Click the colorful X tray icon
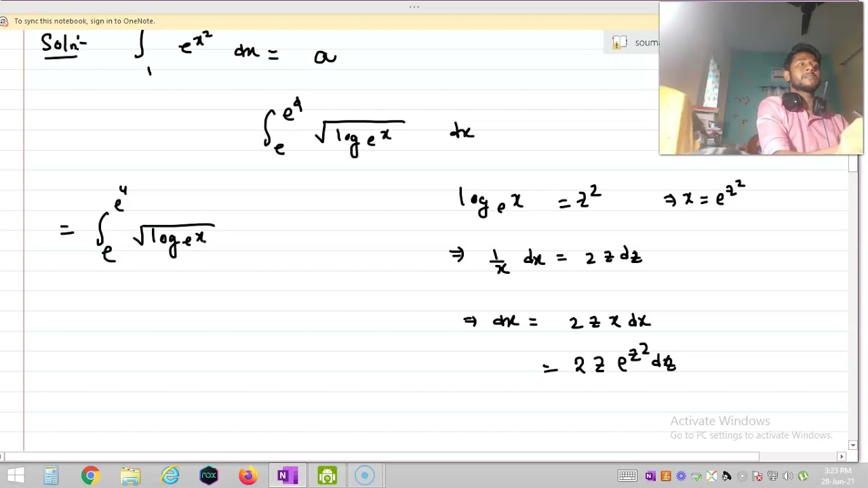The height and width of the screenshot is (488, 868). click(711, 476)
